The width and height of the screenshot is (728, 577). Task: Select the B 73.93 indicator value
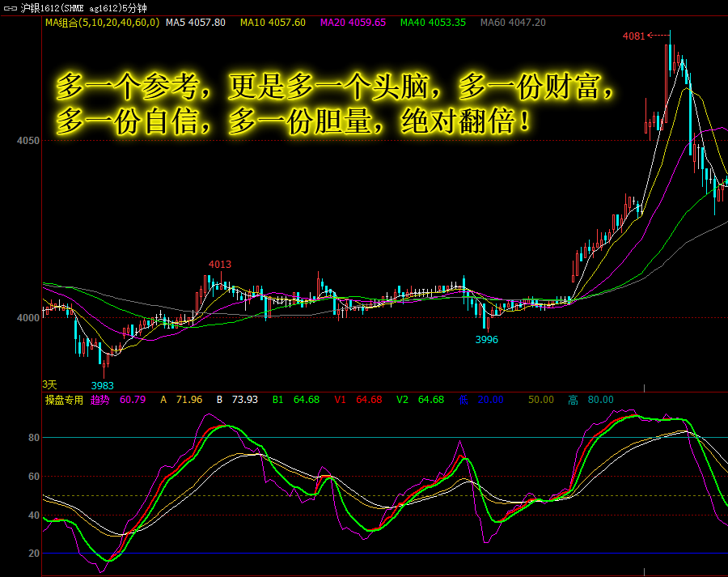[x=237, y=400]
